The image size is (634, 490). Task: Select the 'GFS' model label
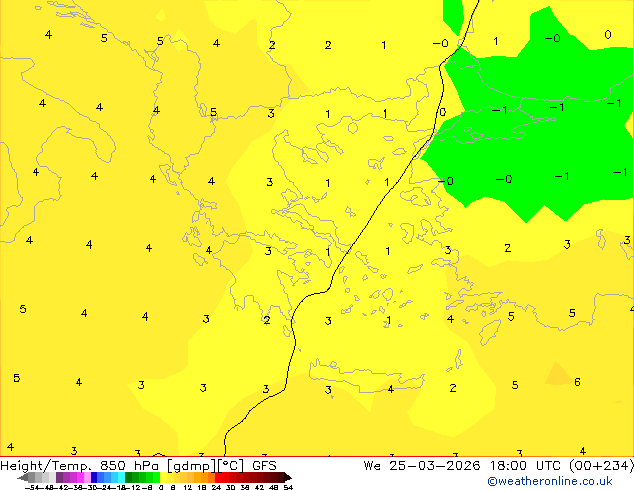(x=264, y=466)
